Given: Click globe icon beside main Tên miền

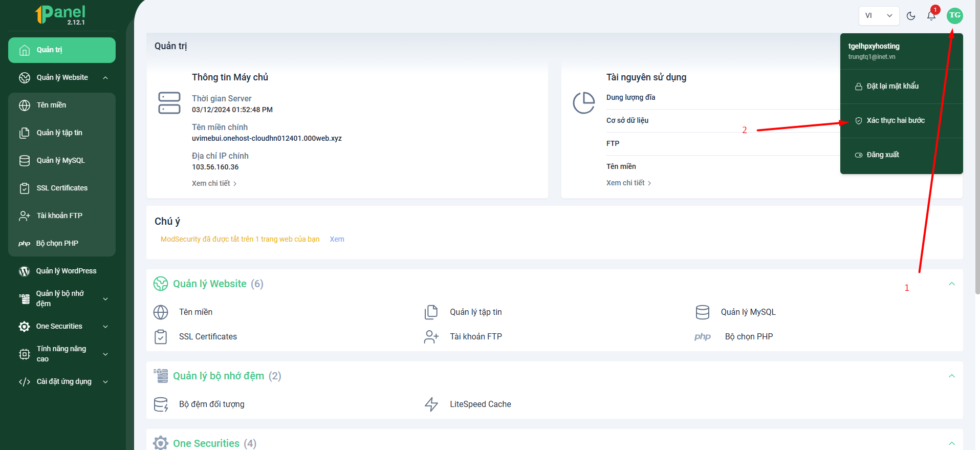Looking at the screenshot, I should click(161, 312).
